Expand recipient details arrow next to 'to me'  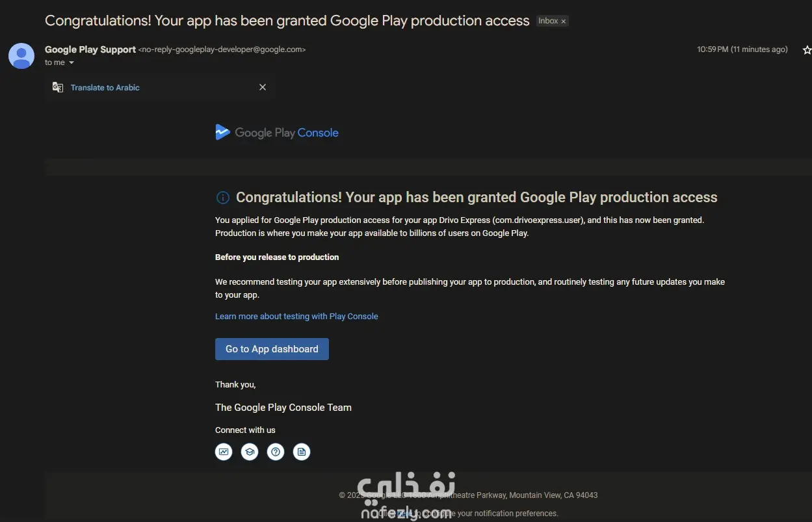pyautogui.click(x=72, y=63)
